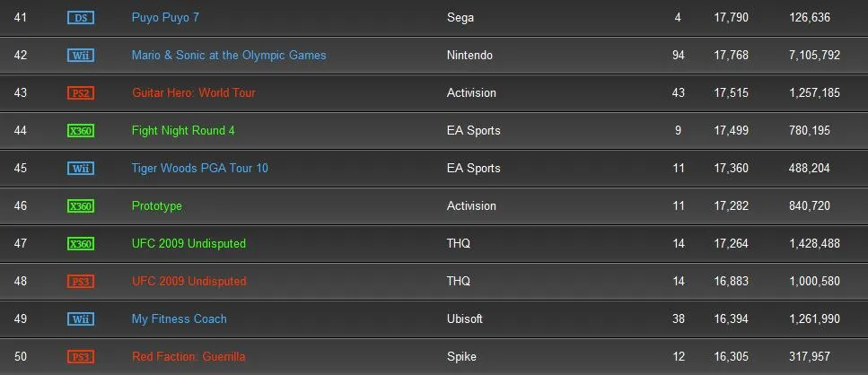This screenshot has height=375, width=868.
Task: Open the Fight Night Round 4 link
Action: [x=183, y=131]
